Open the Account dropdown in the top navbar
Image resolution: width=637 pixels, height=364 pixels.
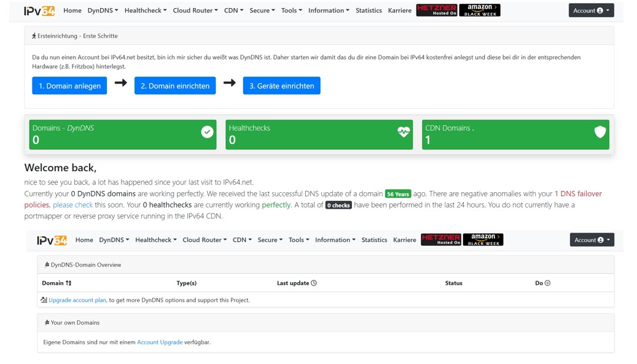tap(591, 10)
